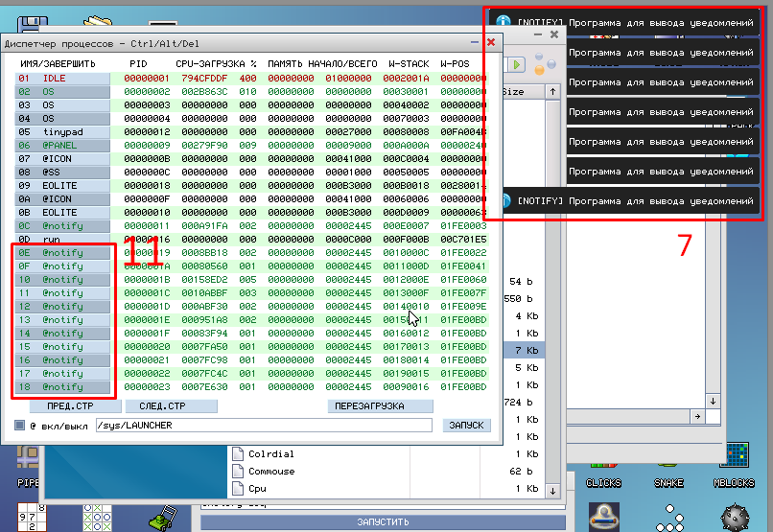Click the 5 Kb size entry
The height and width of the screenshot is (532, 773).
[527, 367]
